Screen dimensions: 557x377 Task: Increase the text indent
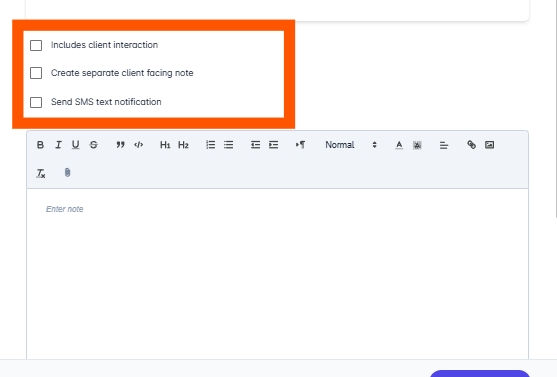coord(273,145)
